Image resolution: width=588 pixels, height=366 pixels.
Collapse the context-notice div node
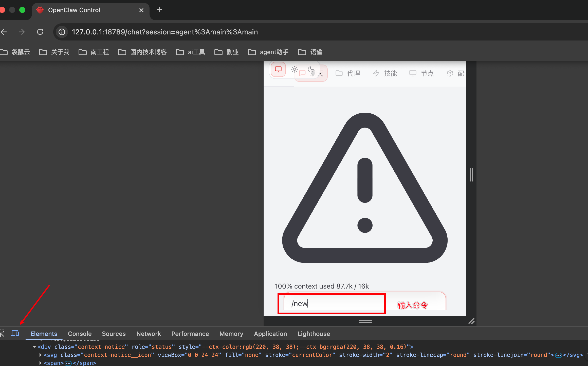(x=34, y=347)
